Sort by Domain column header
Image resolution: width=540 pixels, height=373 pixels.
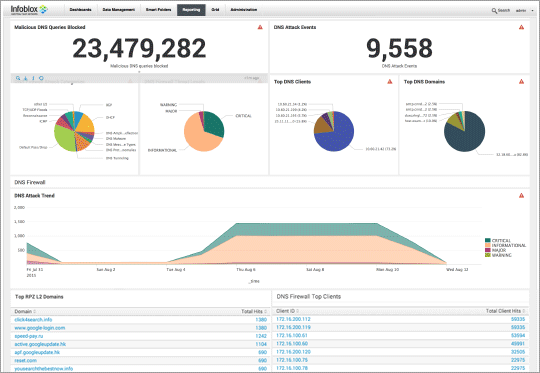point(25,311)
